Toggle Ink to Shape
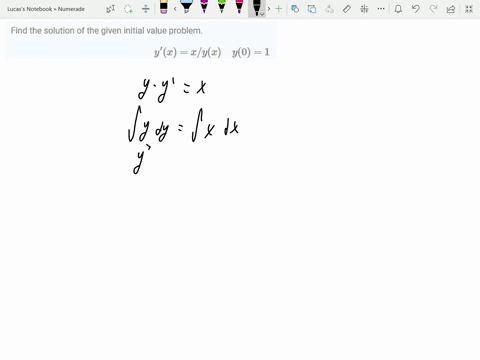The image size is (480, 360). (x=312, y=9)
